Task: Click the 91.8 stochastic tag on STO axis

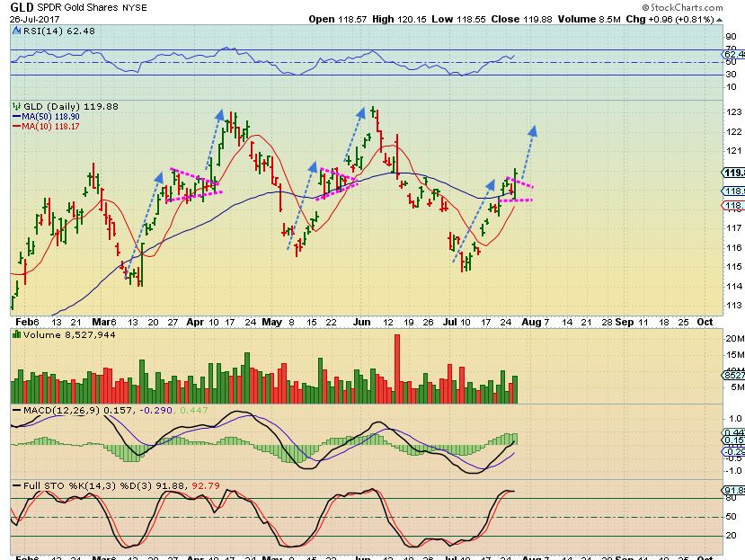Action: point(733,490)
